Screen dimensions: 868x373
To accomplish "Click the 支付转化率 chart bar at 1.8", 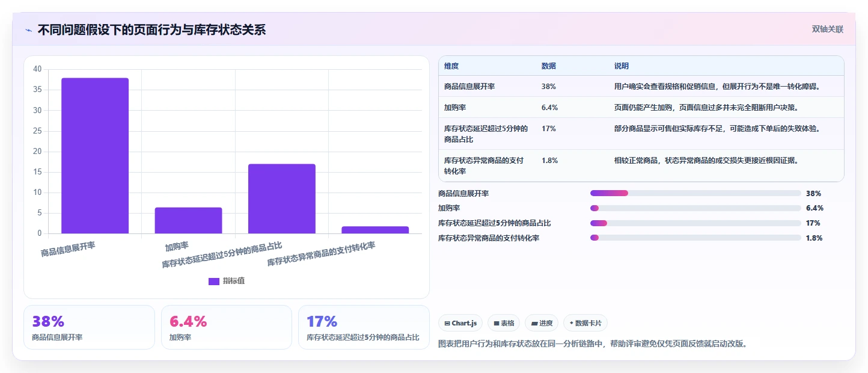I will point(375,230).
